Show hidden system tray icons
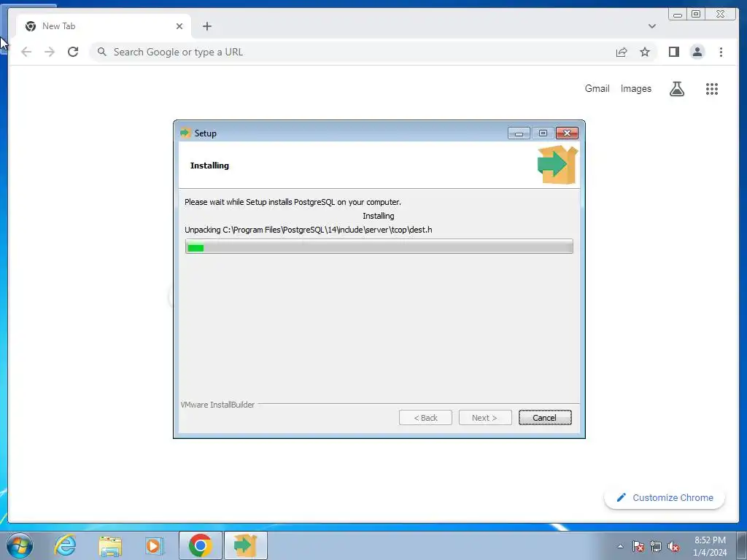 (620, 546)
